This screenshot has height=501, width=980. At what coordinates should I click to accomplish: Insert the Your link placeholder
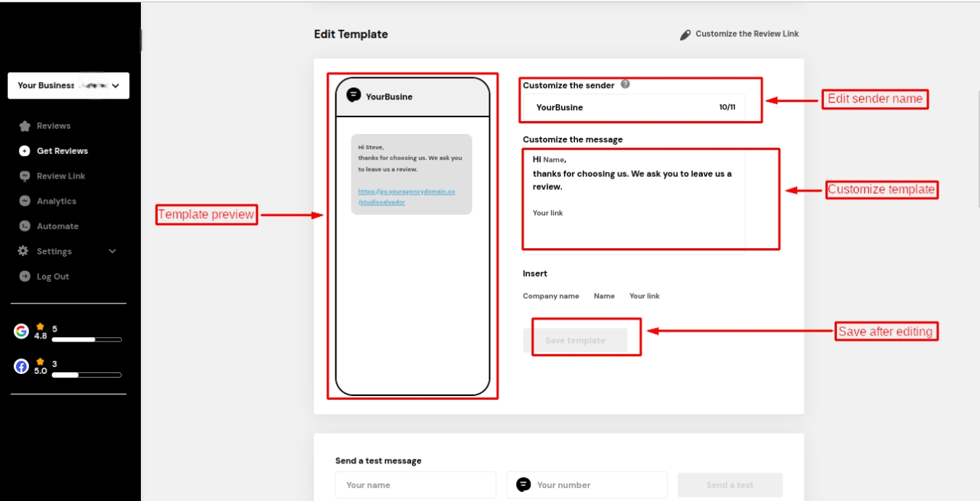pyautogui.click(x=644, y=296)
